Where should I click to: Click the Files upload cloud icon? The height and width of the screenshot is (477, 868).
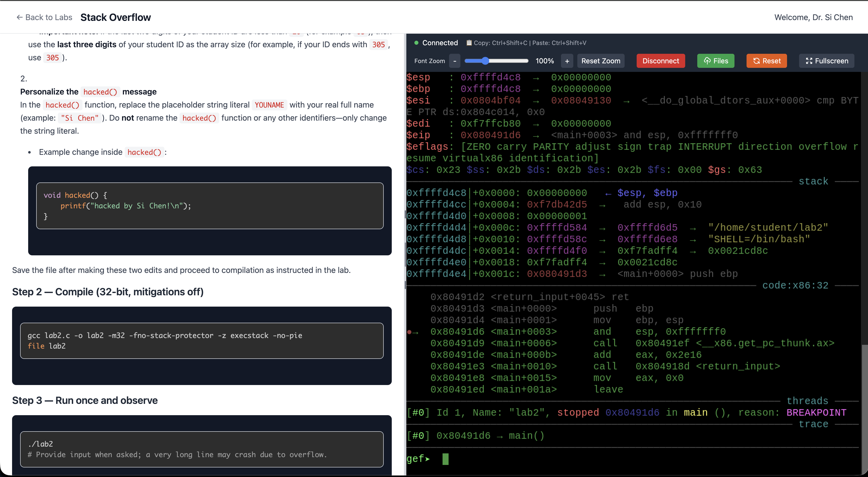707,61
